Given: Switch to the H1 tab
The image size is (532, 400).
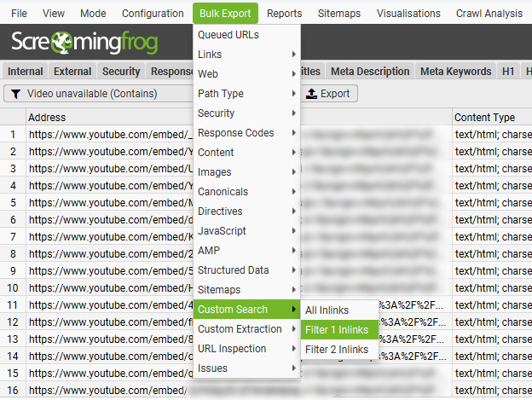Looking at the screenshot, I should click(x=508, y=72).
